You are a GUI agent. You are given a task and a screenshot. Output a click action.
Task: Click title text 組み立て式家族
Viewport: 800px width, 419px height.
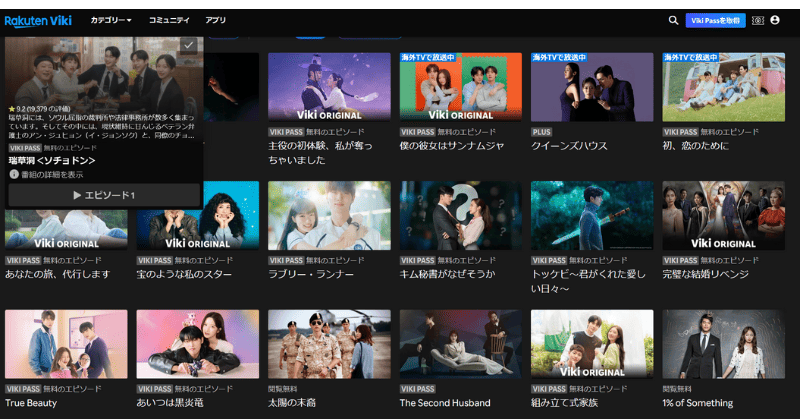click(564, 403)
